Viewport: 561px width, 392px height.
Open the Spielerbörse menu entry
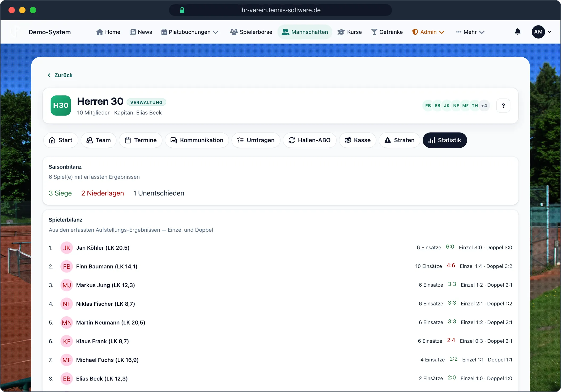click(x=251, y=32)
